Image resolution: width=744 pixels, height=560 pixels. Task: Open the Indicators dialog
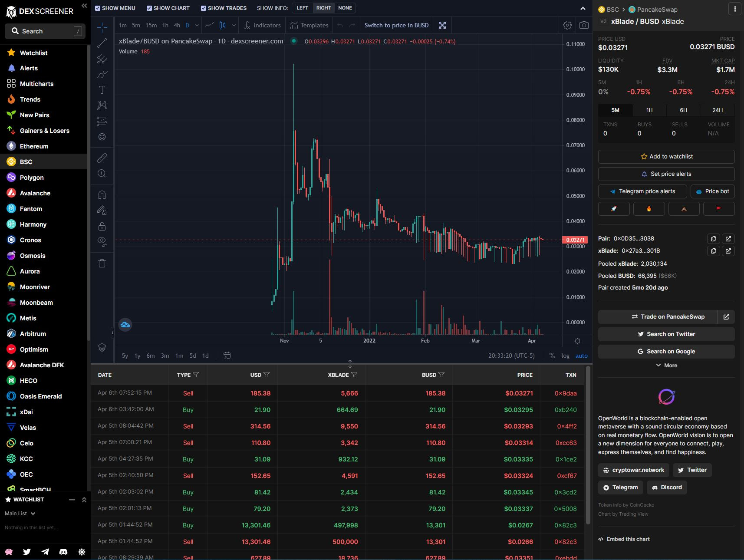262,25
